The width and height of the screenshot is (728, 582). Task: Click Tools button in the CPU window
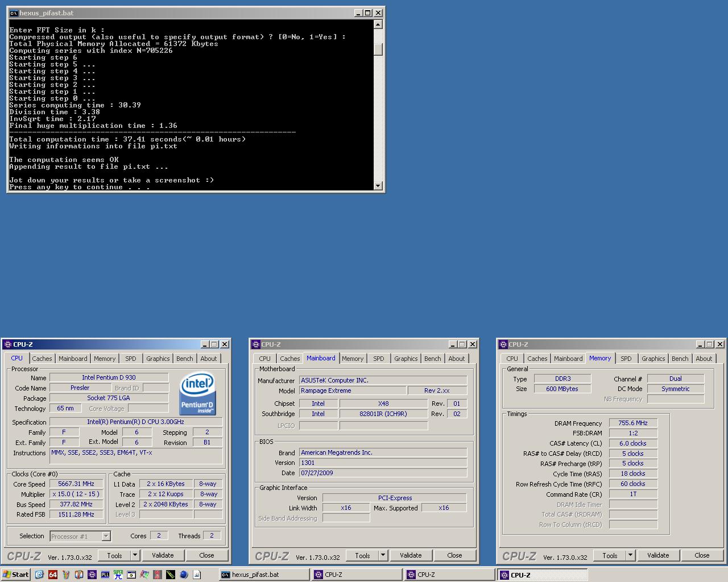tap(114, 555)
